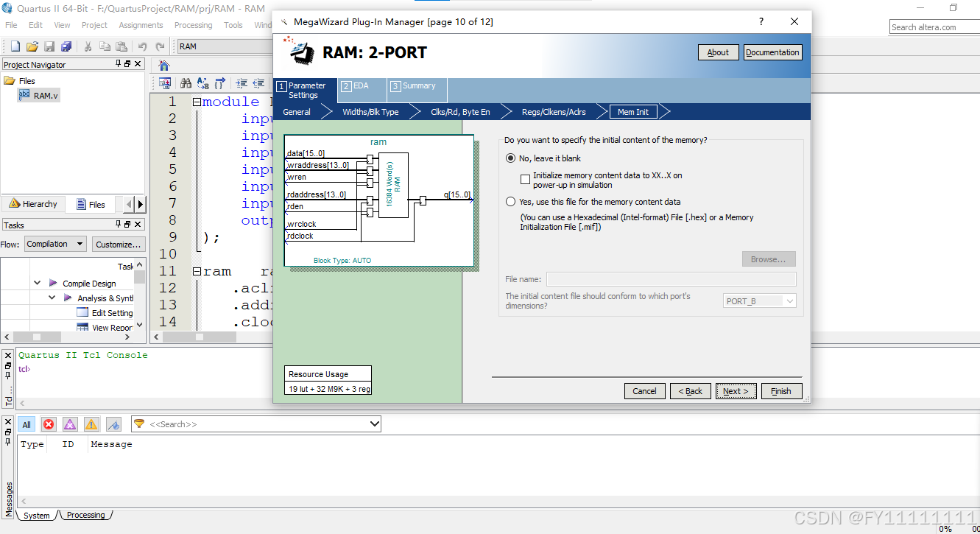Click the Cut scissors icon
980x534 pixels.
tap(88, 46)
